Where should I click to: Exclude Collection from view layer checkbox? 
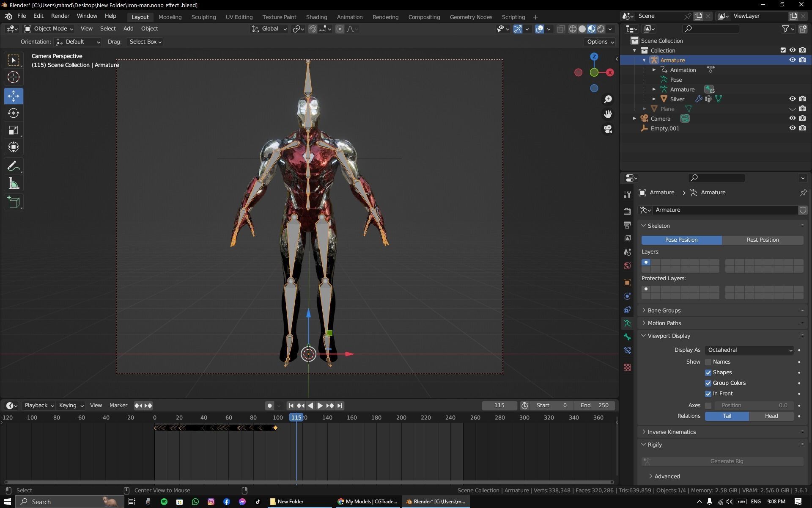783,50
